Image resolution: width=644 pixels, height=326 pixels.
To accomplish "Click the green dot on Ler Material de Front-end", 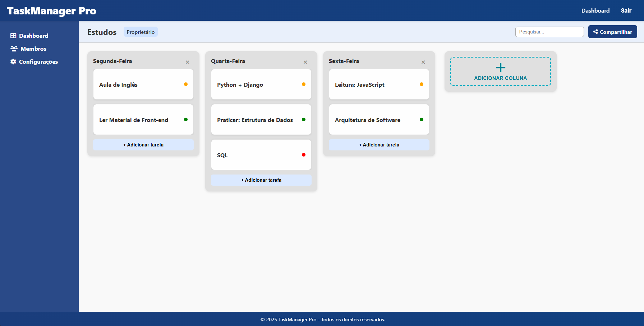I will [x=186, y=119].
